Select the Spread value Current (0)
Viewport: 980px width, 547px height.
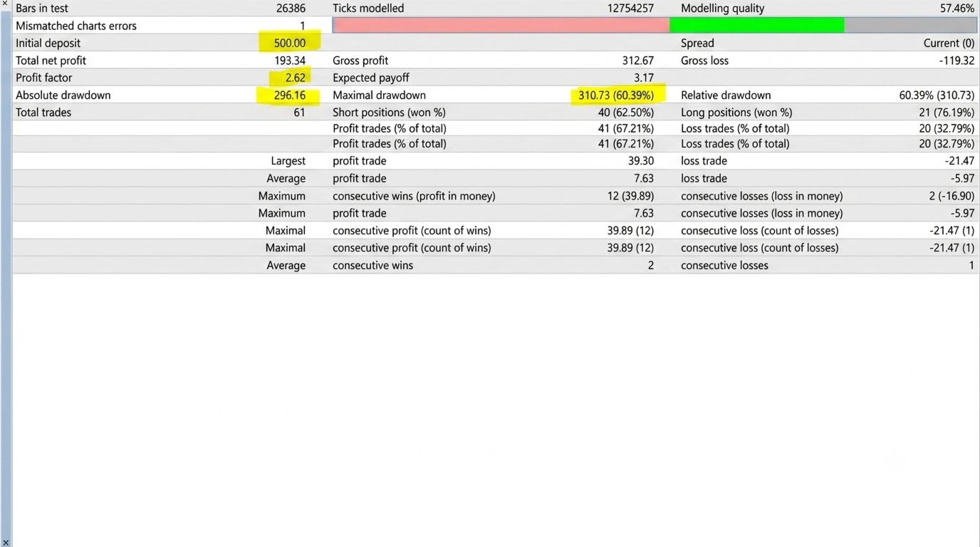[949, 43]
